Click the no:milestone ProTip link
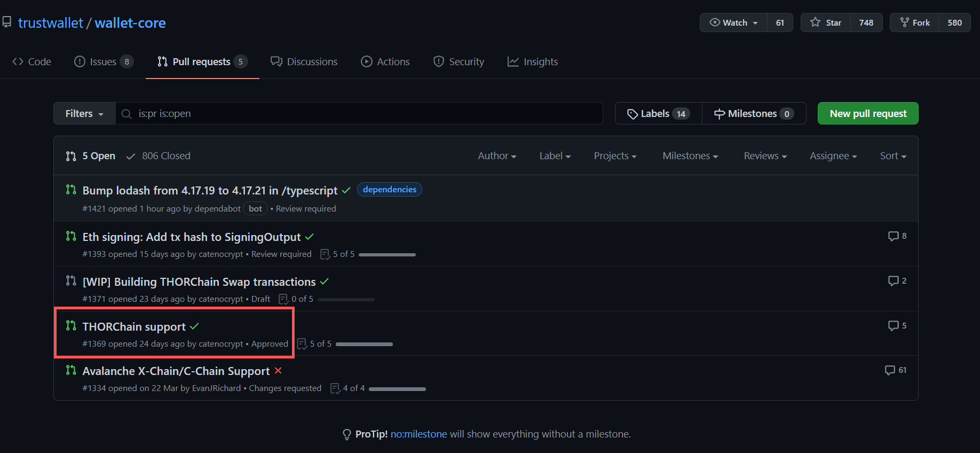The image size is (980, 453). click(419, 434)
